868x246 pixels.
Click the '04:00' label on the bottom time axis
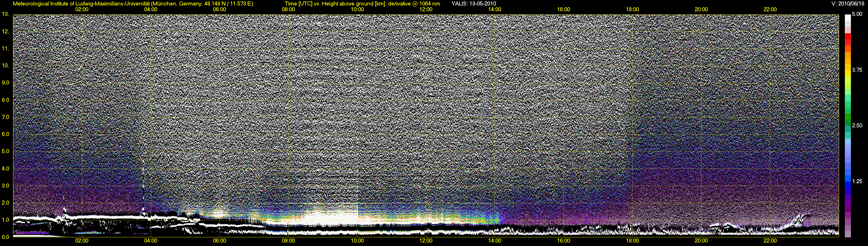(151, 241)
